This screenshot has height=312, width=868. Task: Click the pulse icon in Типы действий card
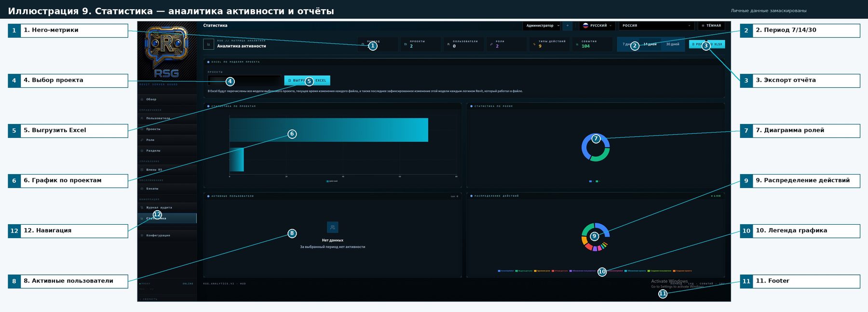pyautogui.click(x=534, y=44)
